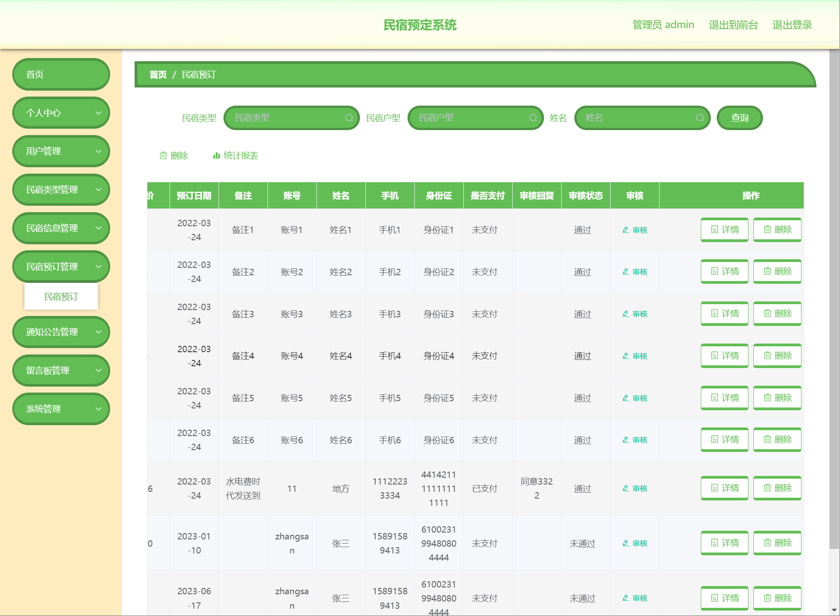Delete the 姓名1 booking row

[x=777, y=230]
